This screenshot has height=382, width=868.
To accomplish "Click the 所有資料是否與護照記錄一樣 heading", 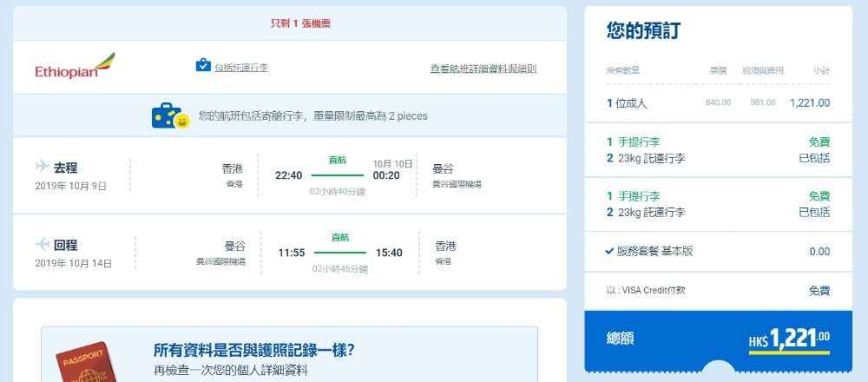I will click(253, 351).
